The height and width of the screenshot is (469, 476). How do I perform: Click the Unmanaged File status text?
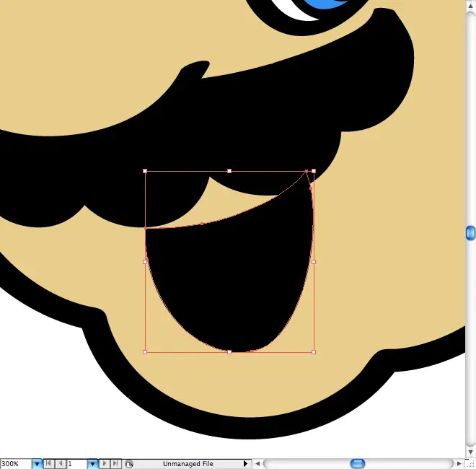[x=188, y=464]
